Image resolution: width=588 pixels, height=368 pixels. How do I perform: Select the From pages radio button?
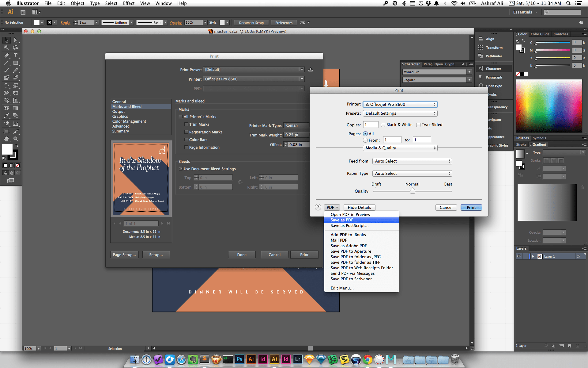365,140
